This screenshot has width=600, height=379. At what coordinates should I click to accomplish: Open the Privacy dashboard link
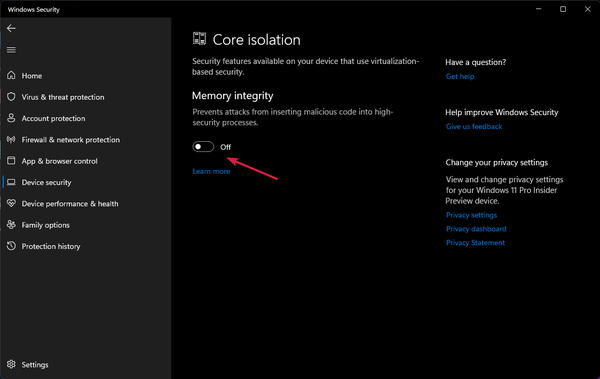tap(476, 229)
